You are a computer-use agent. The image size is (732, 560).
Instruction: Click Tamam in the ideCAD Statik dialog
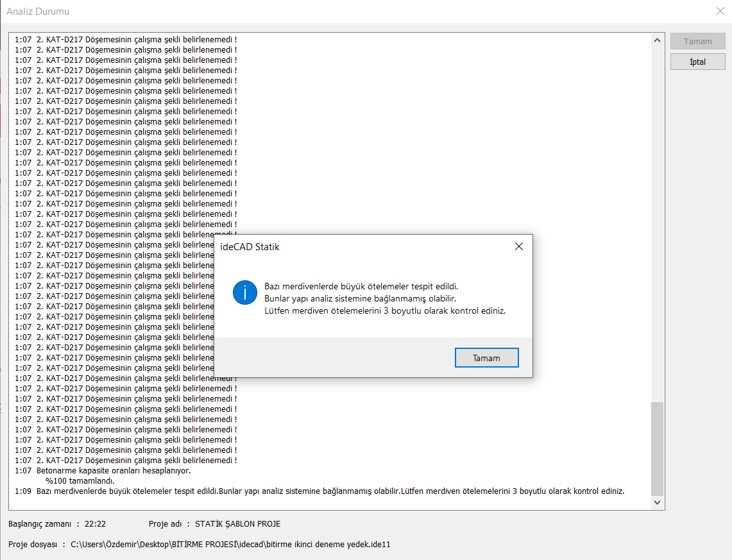(x=486, y=358)
